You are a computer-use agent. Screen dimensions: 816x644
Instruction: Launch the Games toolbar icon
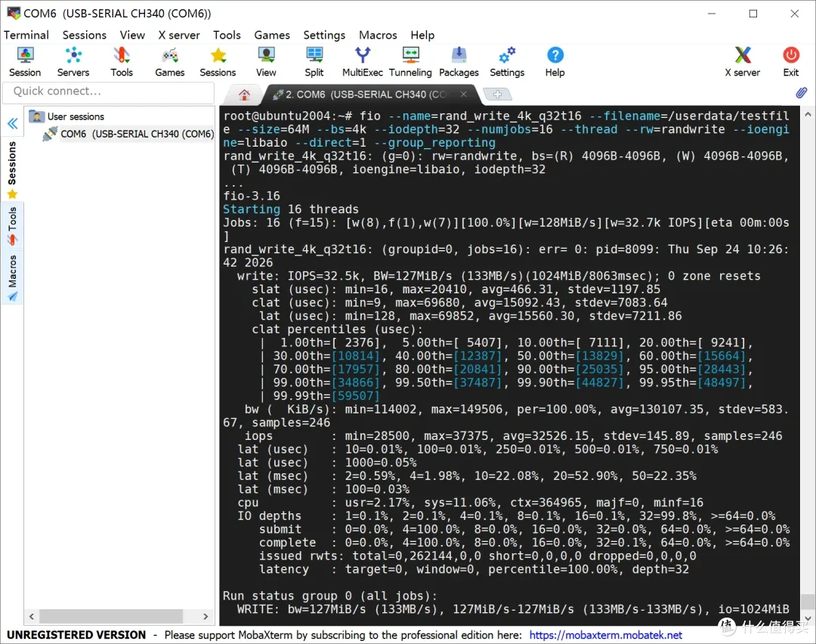(x=170, y=62)
